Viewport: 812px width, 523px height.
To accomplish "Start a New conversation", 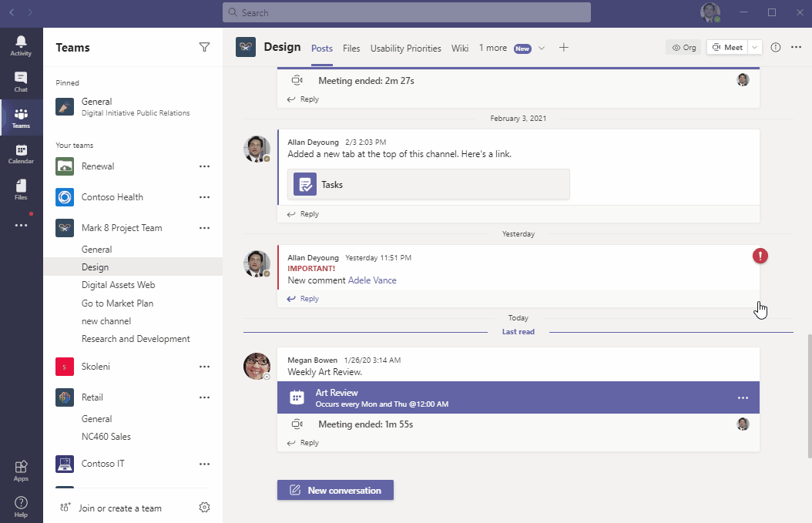I will pos(336,490).
